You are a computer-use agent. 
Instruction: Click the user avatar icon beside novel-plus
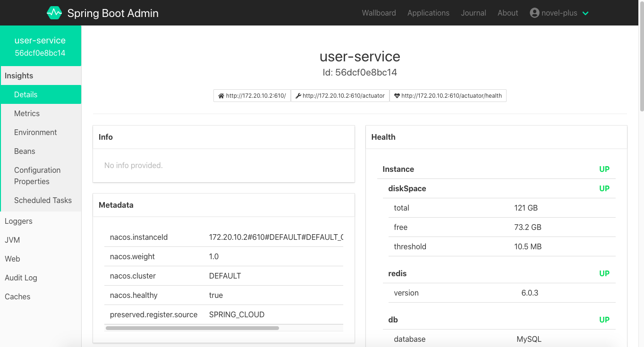click(x=534, y=13)
